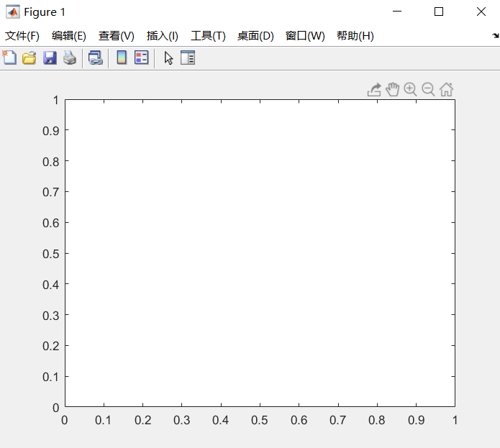Open the 插入(I) menu
Image resolution: width=500 pixels, height=448 pixels.
[x=163, y=36]
